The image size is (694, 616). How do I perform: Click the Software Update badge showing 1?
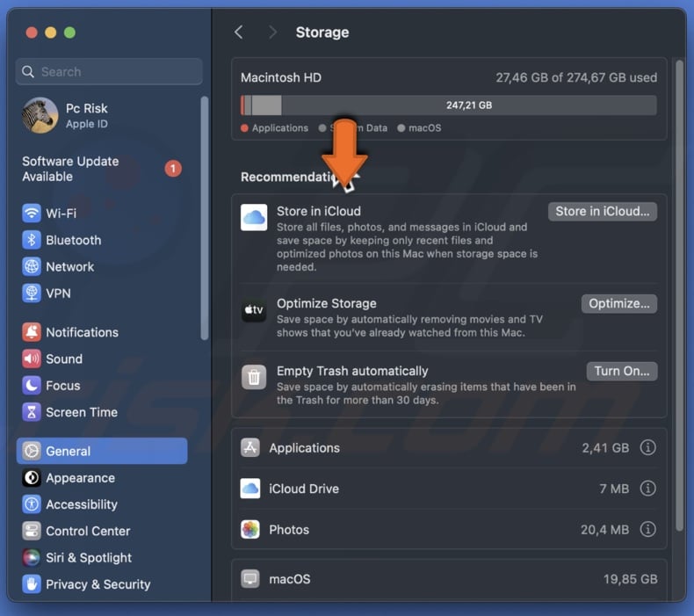tap(173, 169)
